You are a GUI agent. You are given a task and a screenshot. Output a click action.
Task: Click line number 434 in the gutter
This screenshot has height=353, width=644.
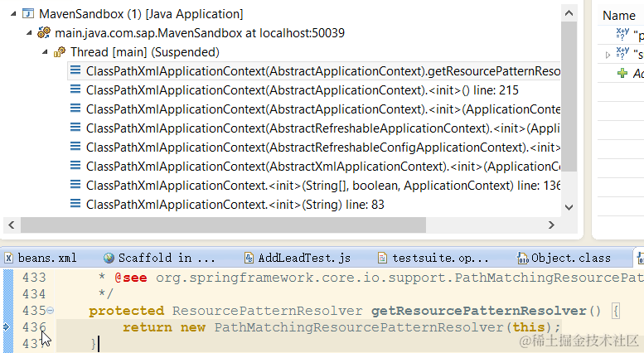coord(34,294)
